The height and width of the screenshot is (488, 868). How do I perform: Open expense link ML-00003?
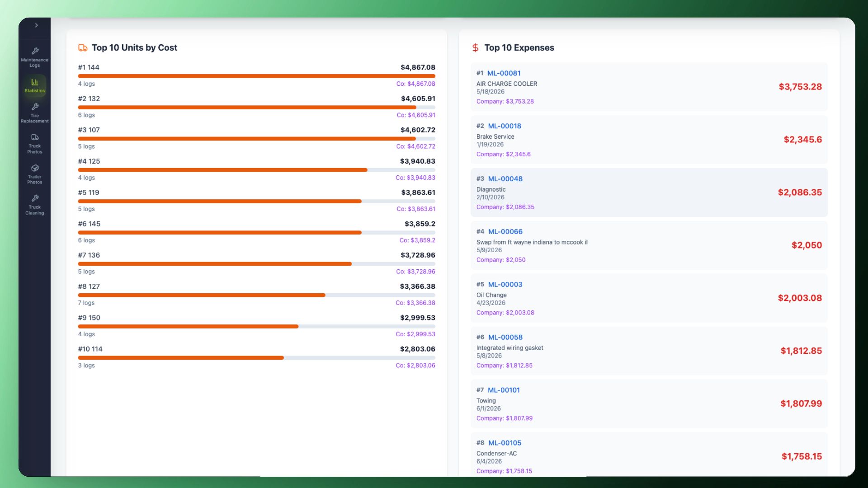tap(505, 285)
